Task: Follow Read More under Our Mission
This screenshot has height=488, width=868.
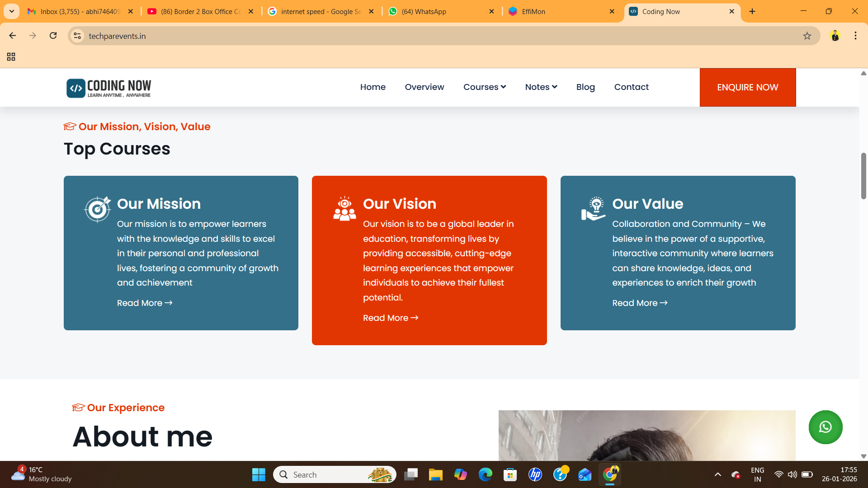Action: pos(145,303)
